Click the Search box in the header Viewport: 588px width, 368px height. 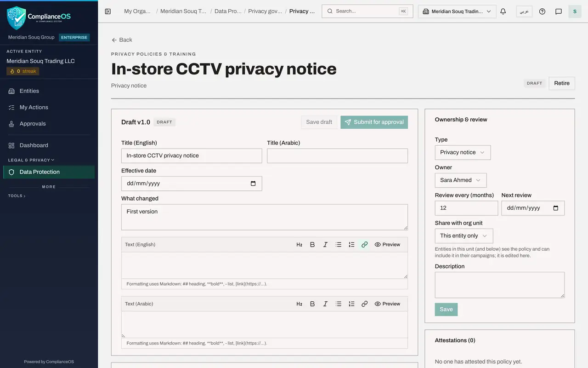tap(367, 11)
